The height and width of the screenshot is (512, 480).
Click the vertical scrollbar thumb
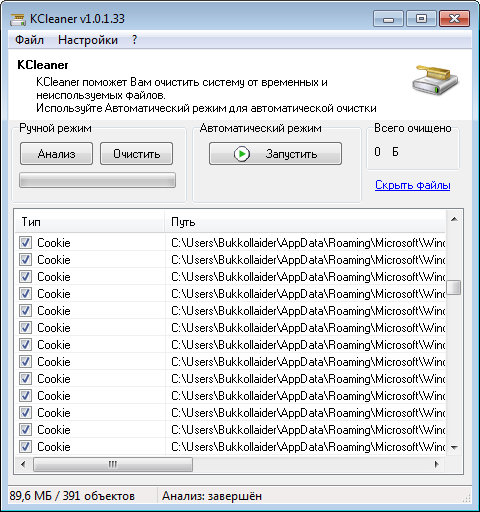pos(454,287)
